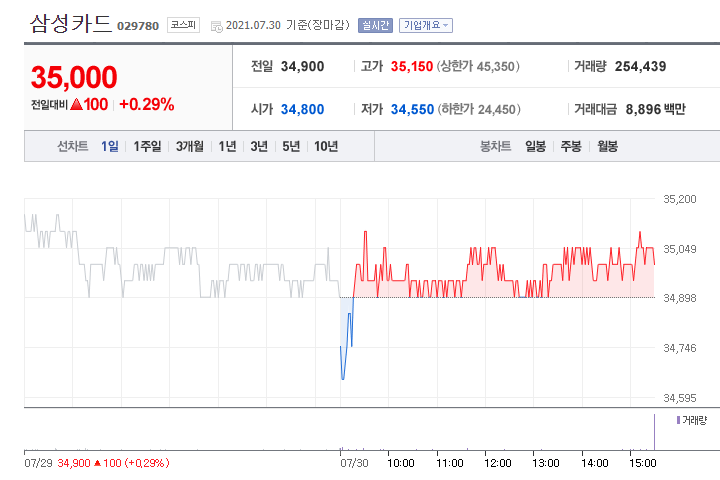
Task: Click the 하한가 24,450 text
Action: pos(479,109)
